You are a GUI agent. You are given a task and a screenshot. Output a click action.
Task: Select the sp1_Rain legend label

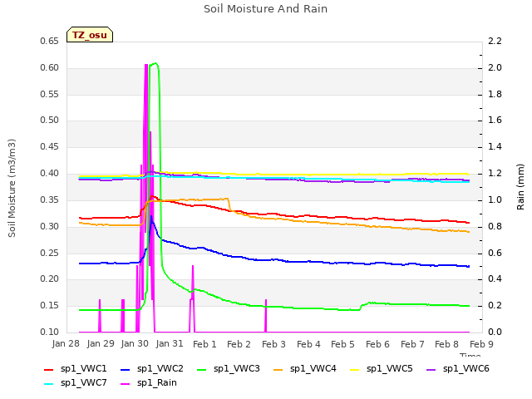point(157,383)
